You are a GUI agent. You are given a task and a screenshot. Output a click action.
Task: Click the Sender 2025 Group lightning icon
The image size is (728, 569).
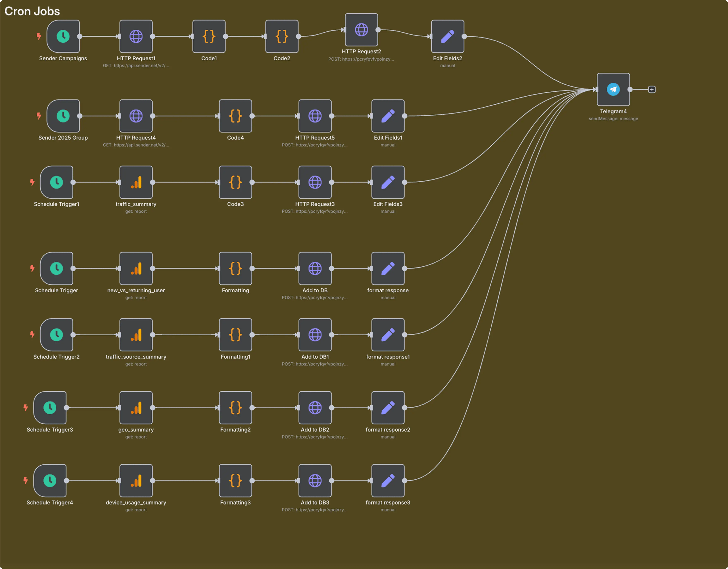39,116
